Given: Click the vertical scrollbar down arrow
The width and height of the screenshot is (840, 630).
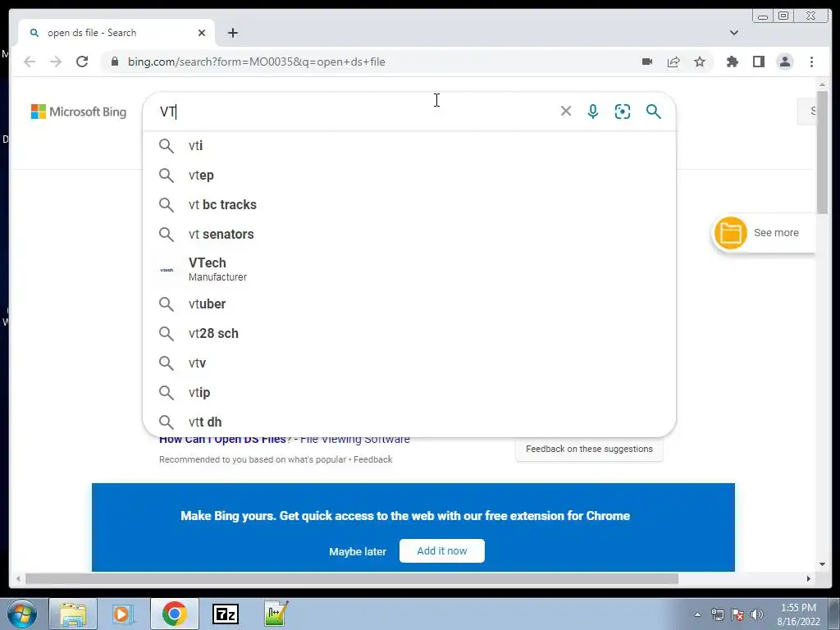Looking at the screenshot, I should [x=822, y=564].
